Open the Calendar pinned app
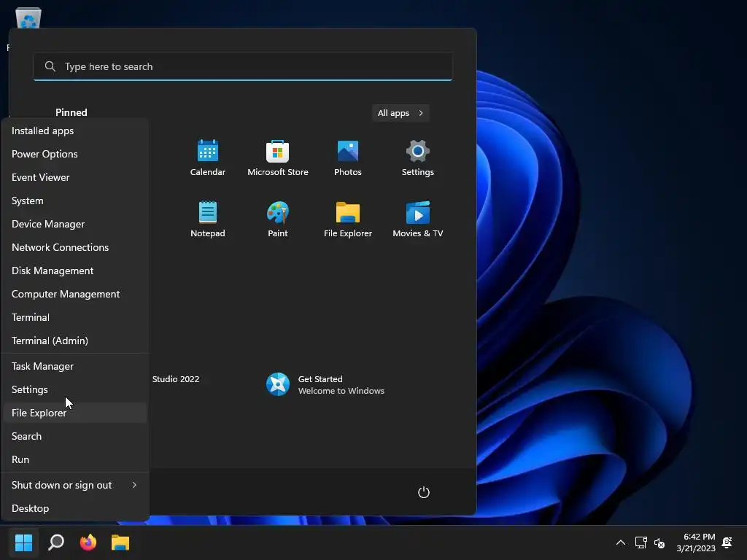 click(x=208, y=157)
